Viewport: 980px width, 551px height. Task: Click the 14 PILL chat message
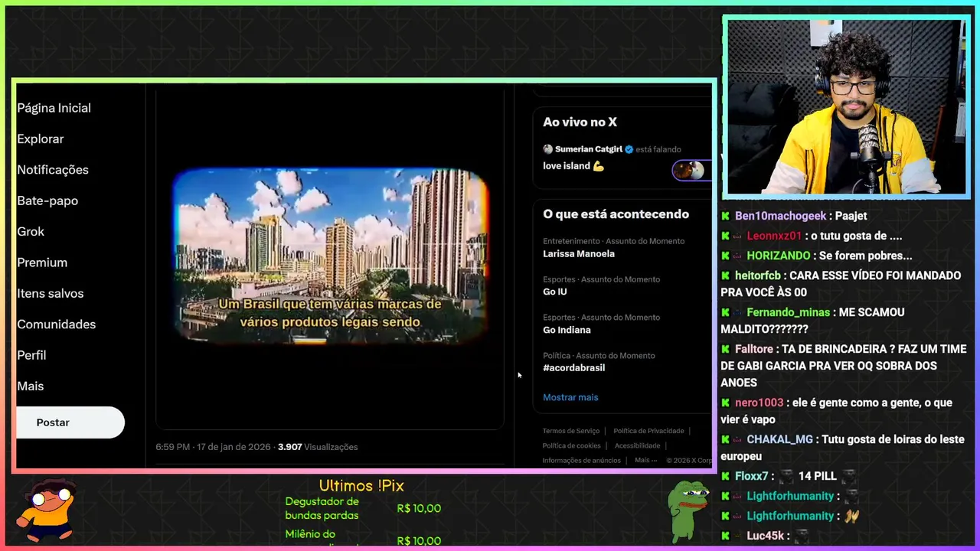coord(818,476)
